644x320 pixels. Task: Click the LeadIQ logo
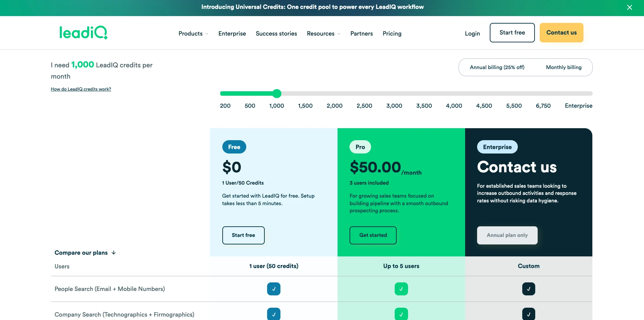pyautogui.click(x=83, y=32)
